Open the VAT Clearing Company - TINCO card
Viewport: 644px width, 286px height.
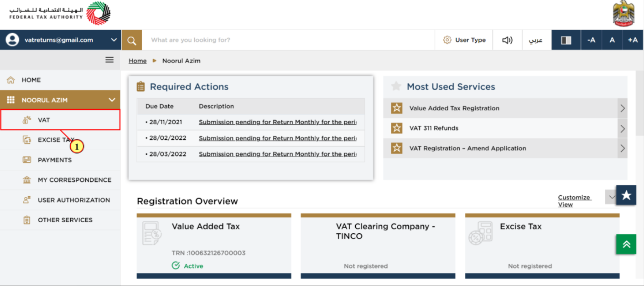click(x=378, y=246)
